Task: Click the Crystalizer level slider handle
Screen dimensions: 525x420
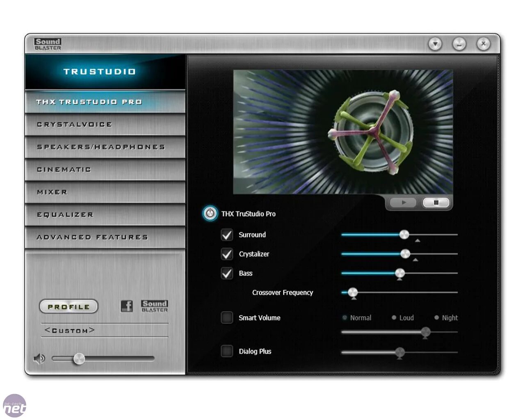Action: click(405, 254)
